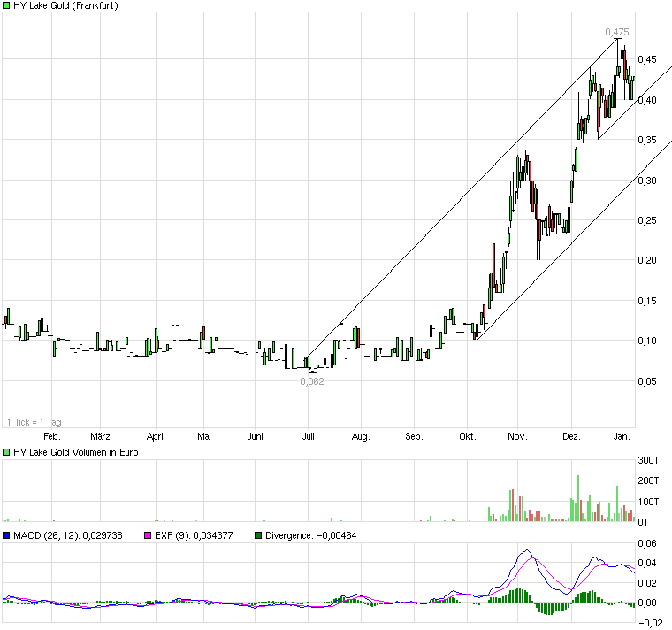Click the magenta EXP legend square
The width and height of the screenshot is (672, 630).
148,535
